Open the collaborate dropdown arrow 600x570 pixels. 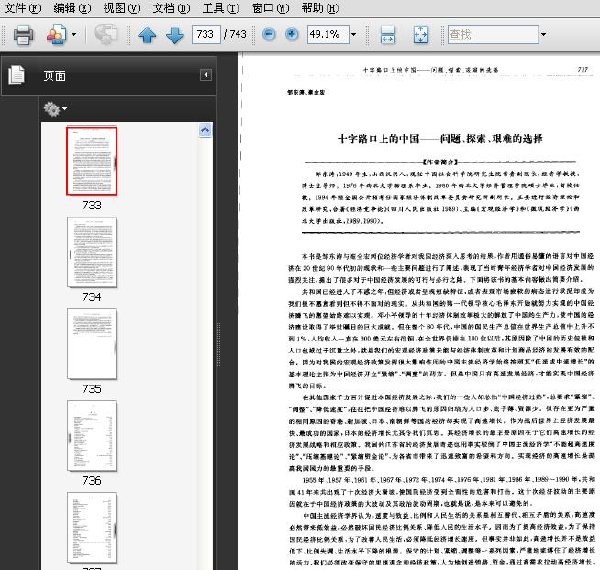tap(74, 34)
